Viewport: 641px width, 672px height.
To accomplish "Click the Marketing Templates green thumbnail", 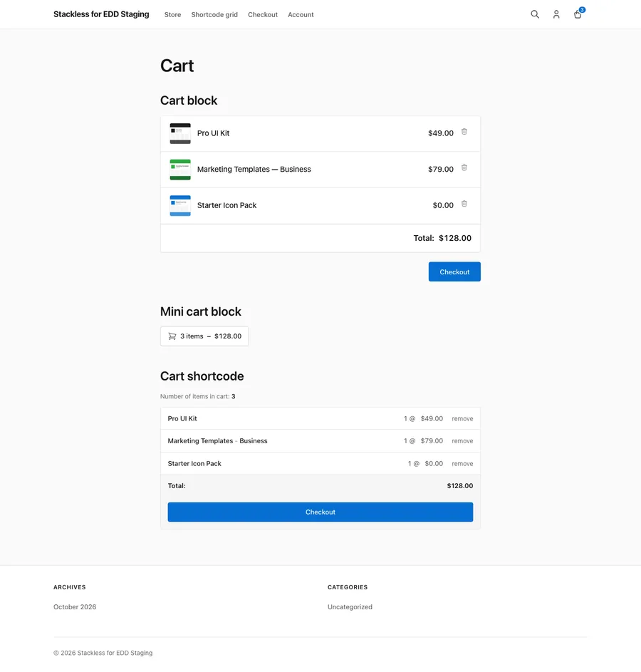I will (180, 170).
